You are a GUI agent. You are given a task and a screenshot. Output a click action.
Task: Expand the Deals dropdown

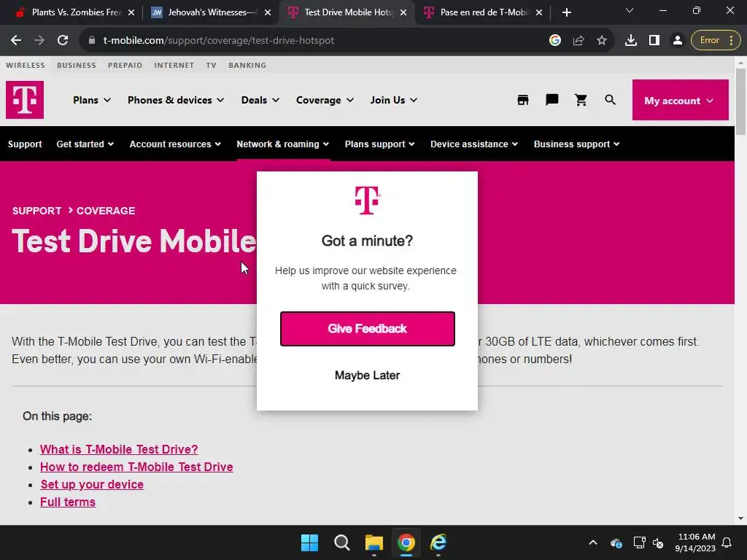click(260, 100)
